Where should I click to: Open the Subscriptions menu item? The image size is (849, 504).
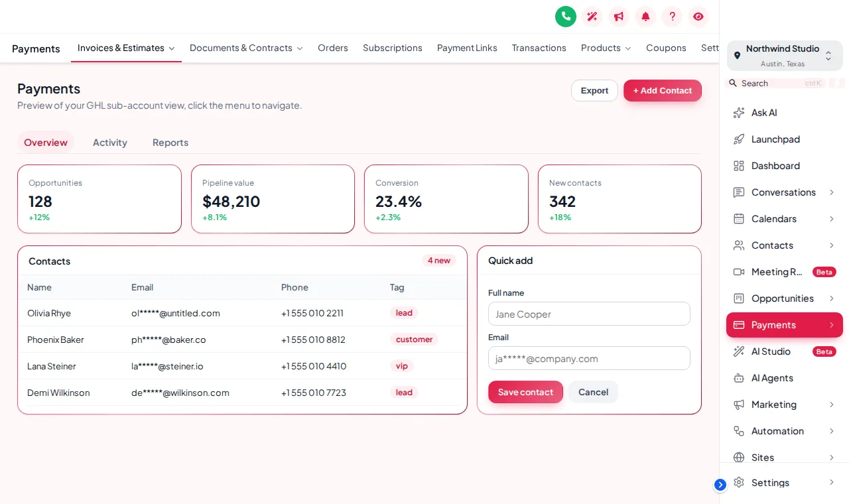[x=393, y=48]
